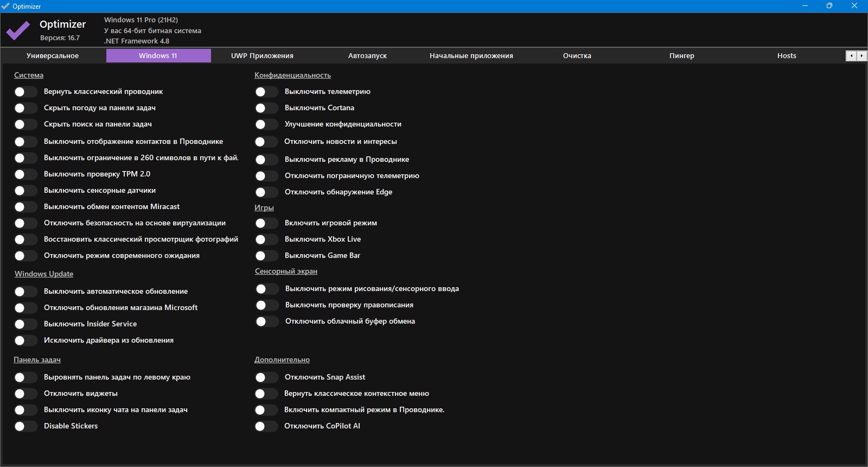Toggle Вернуть классический проводник
The width and height of the screenshot is (868, 467).
coord(25,92)
